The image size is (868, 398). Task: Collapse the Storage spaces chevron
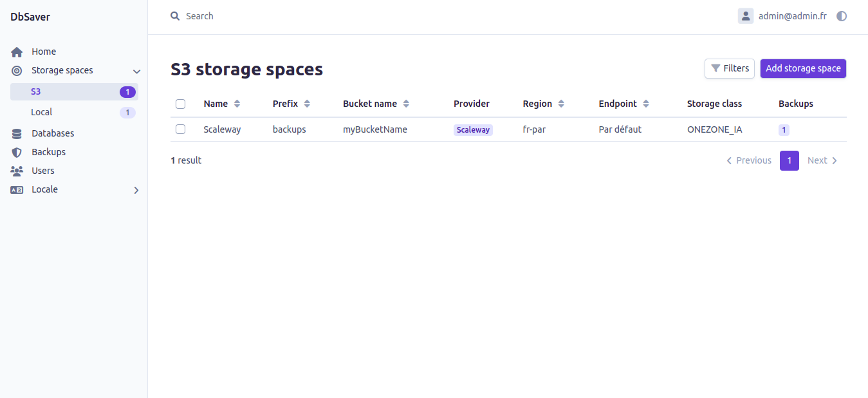(x=136, y=71)
